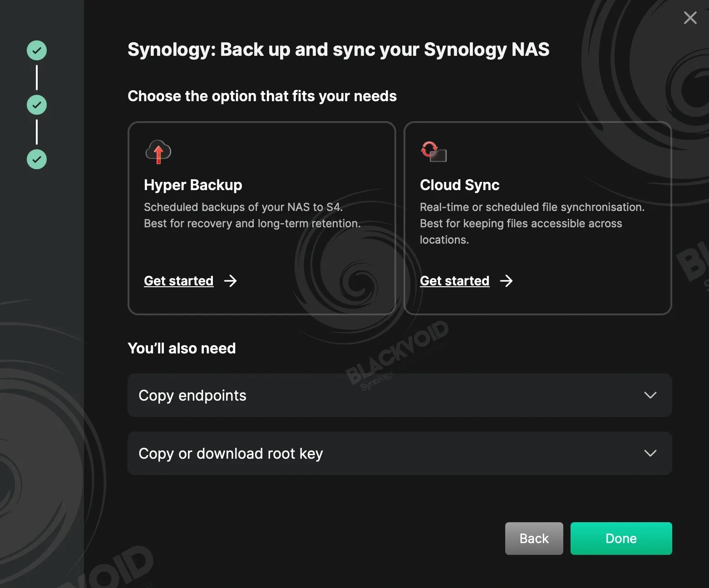The height and width of the screenshot is (588, 709).
Task: Open the Copy endpoints section
Action: (x=400, y=395)
